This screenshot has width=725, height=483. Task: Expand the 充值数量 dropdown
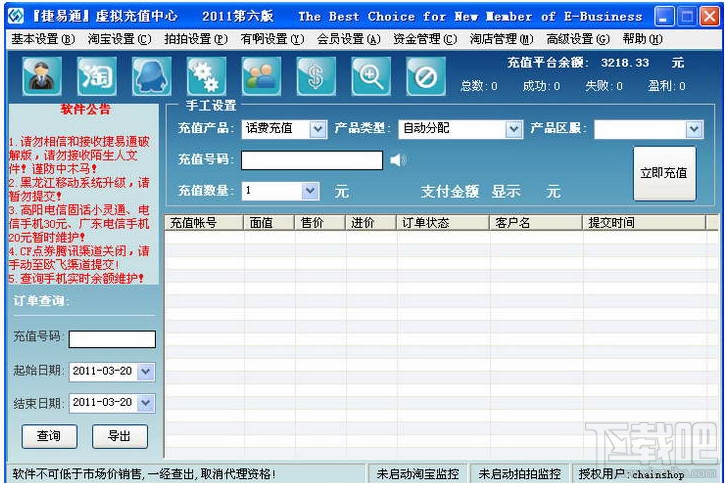click(x=310, y=191)
